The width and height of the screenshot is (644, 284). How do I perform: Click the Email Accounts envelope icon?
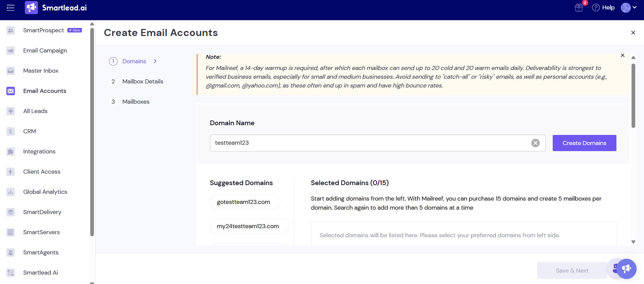(x=11, y=91)
